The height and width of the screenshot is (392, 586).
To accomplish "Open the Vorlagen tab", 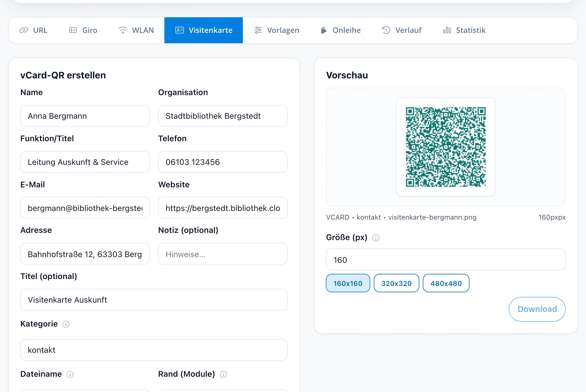I will [x=277, y=30].
